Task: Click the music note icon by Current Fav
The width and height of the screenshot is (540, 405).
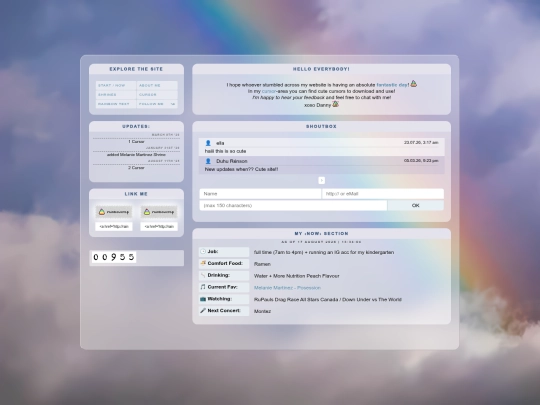Action: coord(203,287)
